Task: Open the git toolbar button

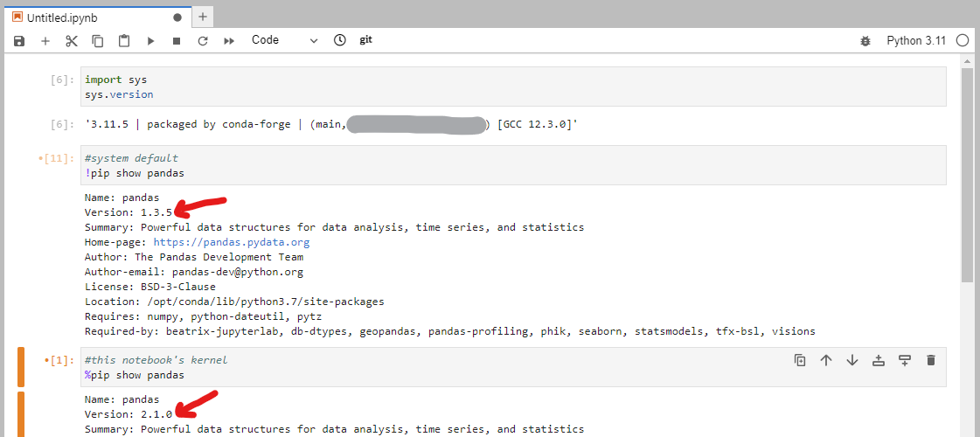Action: pos(365,40)
